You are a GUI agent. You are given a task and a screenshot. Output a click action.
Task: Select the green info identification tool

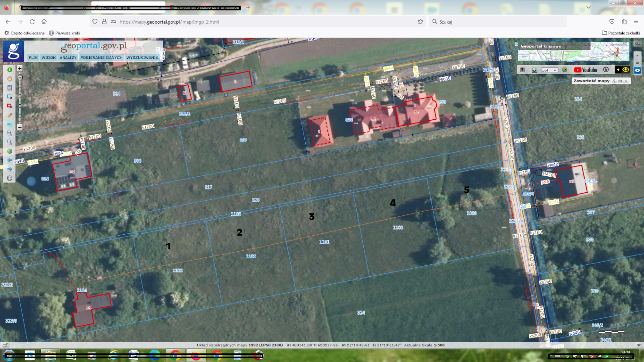[9, 70]
